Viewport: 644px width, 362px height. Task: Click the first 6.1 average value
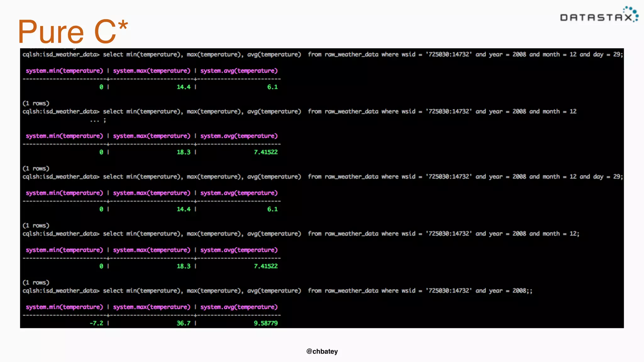(272, 87)
